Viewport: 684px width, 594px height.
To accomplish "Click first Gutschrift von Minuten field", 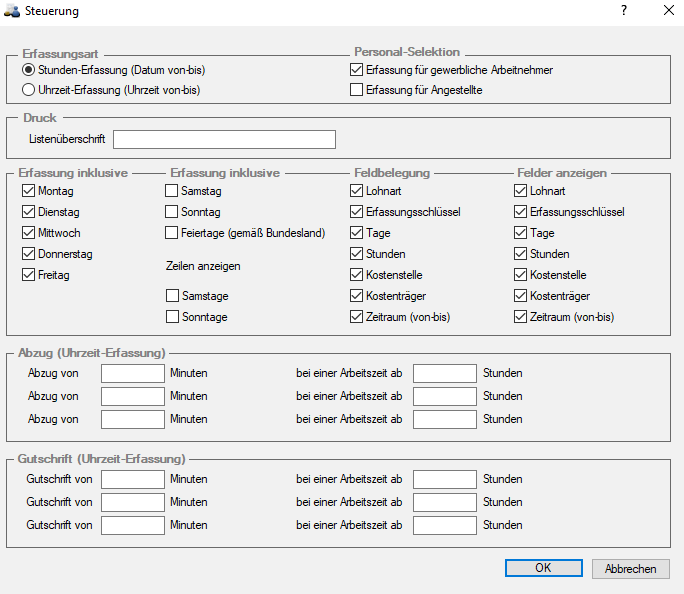I will point(133,479).
